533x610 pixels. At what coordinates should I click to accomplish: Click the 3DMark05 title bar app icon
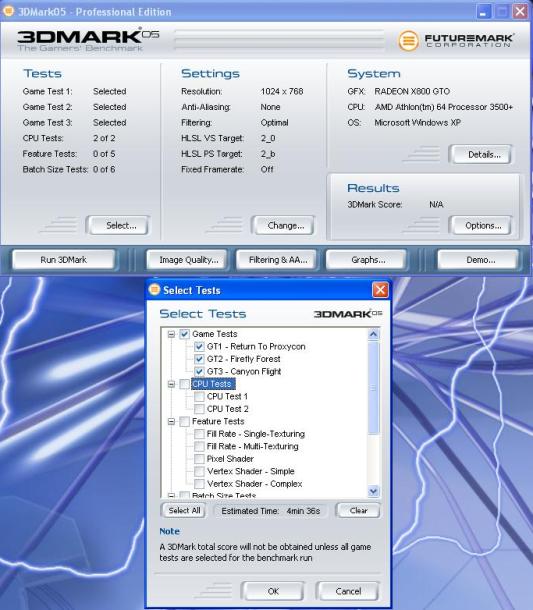[x=8, y=11]
